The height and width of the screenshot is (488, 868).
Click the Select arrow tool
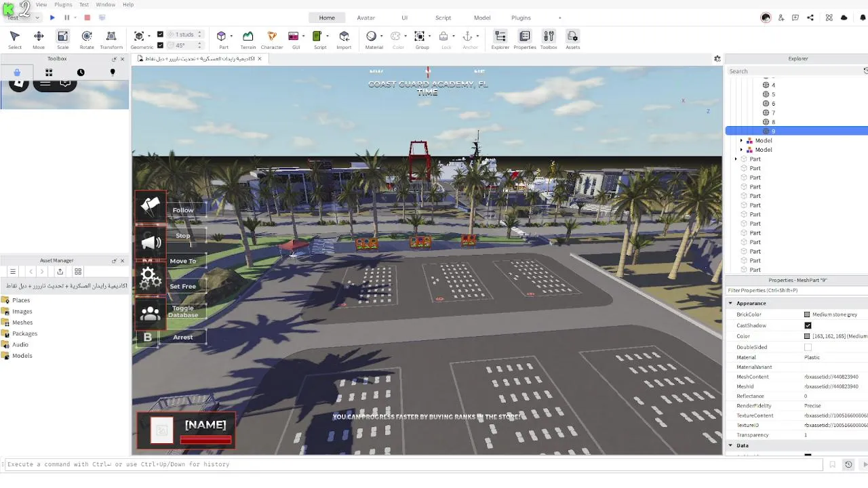15,40
